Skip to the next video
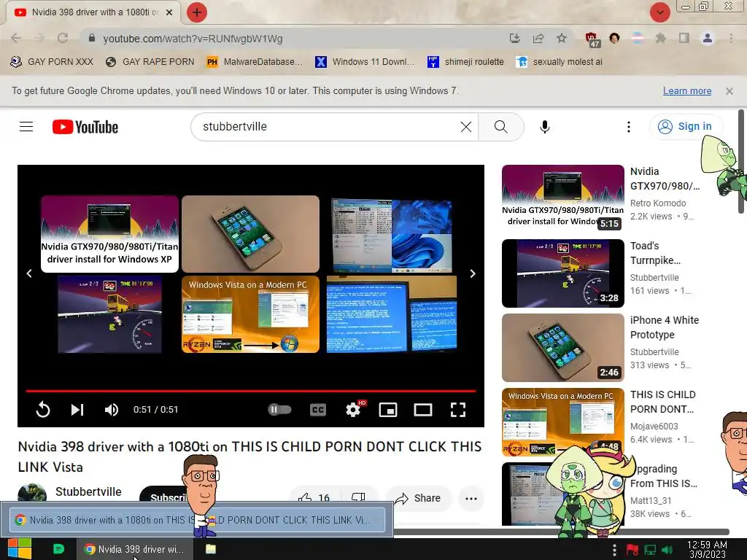 point(77,410)
